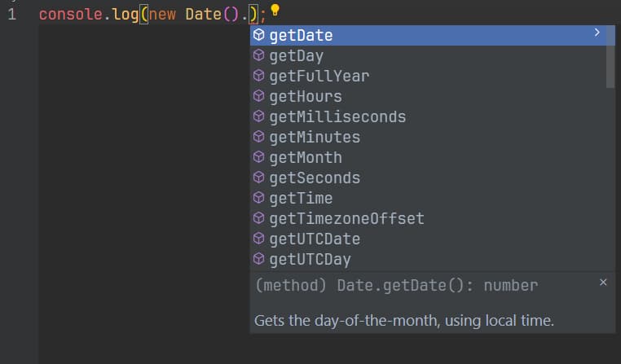Click the console keyword in the code
Screen dimensions: 621x364
(x=71, y=15)
